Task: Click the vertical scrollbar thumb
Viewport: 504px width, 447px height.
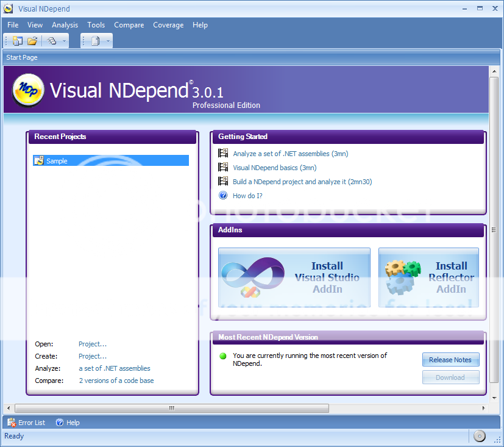Action: coord(494,230)
